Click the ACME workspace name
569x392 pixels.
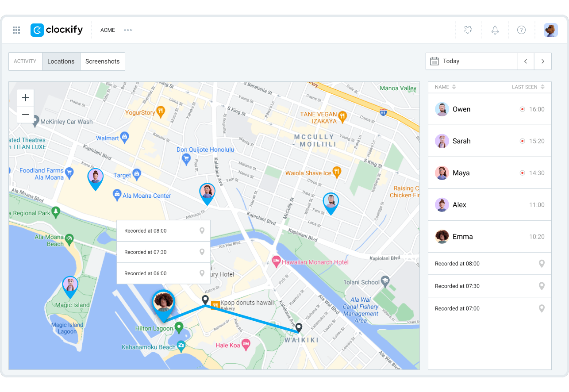[x=108, y=30]
